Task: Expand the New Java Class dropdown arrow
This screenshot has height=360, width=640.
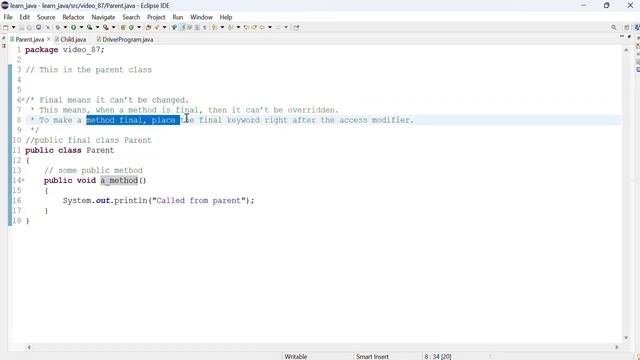Action: (139, 27)
